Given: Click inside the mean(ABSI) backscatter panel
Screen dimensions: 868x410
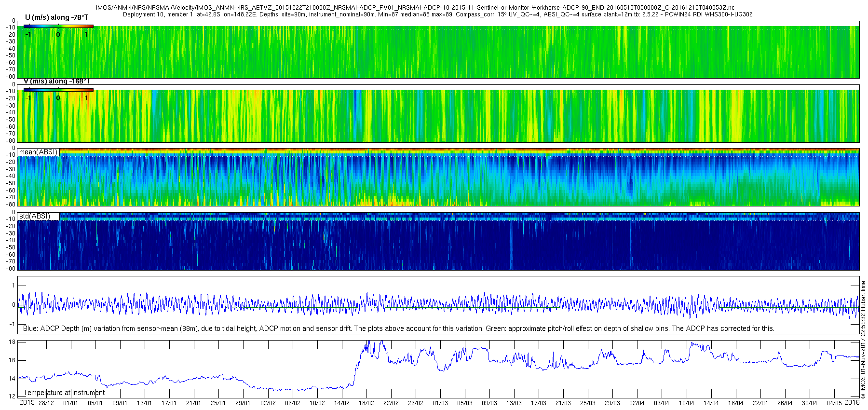Looking at the screenshot, I should click(x=438, y=177).
